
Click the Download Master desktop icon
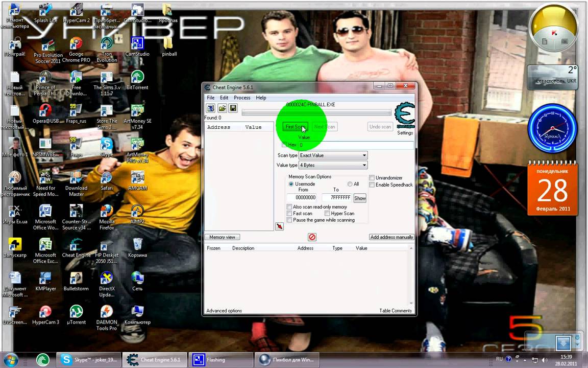pos(76,184)
